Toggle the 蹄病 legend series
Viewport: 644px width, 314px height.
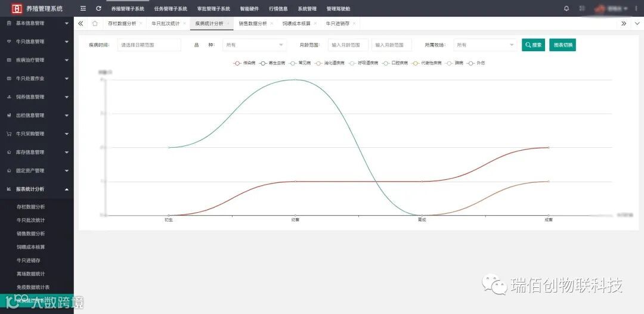click(x=454, y=63)
